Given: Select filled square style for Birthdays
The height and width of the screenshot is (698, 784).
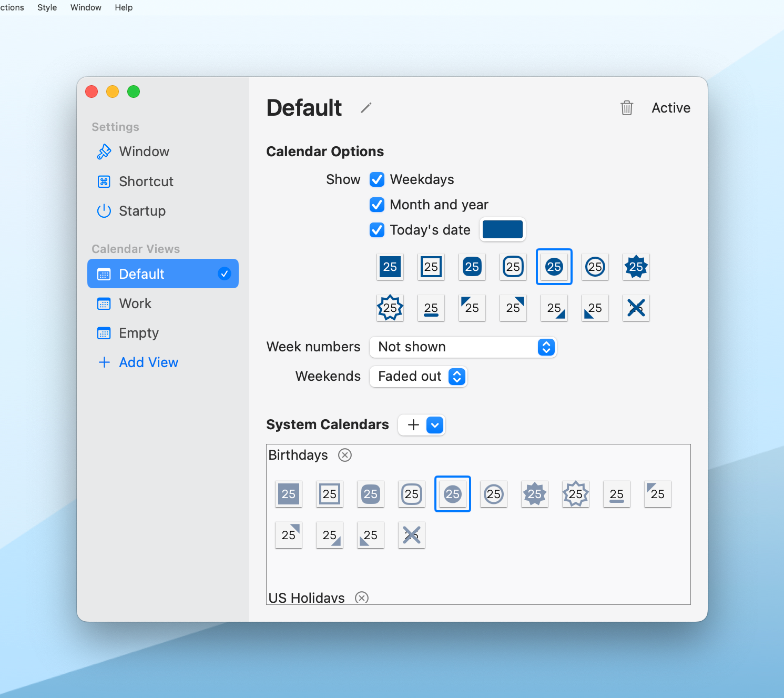Looking at the screenshot, I should [289, 494].
